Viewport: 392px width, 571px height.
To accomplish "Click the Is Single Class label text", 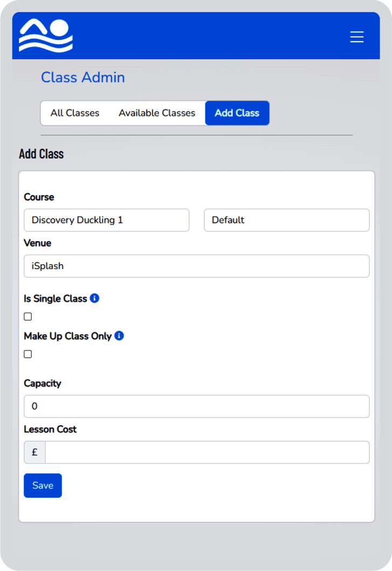I will click(x=56, y=298).
